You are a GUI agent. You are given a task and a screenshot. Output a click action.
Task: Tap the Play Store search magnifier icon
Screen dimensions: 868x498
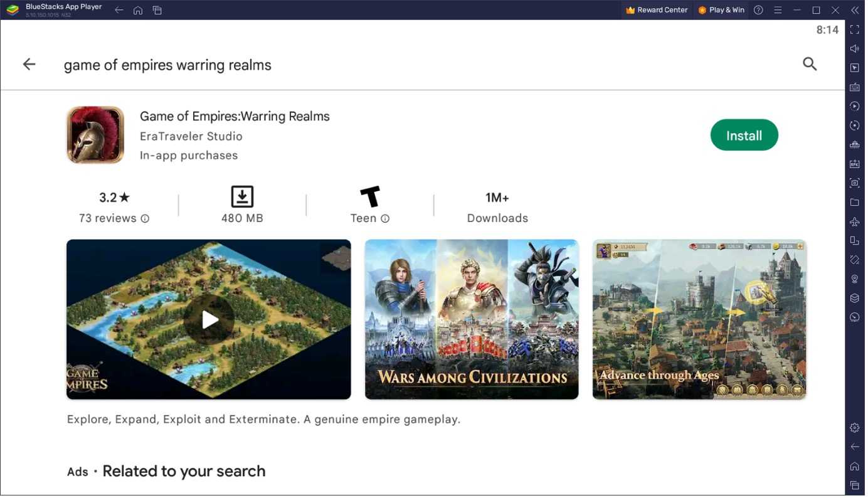(x=810, y=64)
